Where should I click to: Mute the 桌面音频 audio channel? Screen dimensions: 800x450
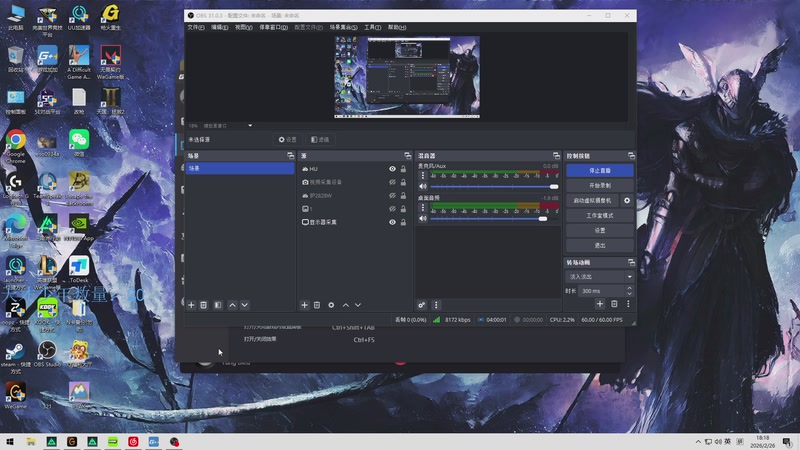tap(422, 218)
